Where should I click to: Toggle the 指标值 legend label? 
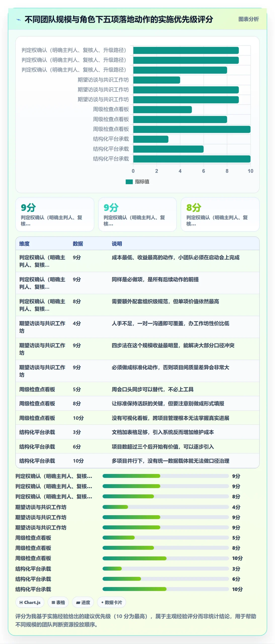pyautogui.click(x=142, y=182)
